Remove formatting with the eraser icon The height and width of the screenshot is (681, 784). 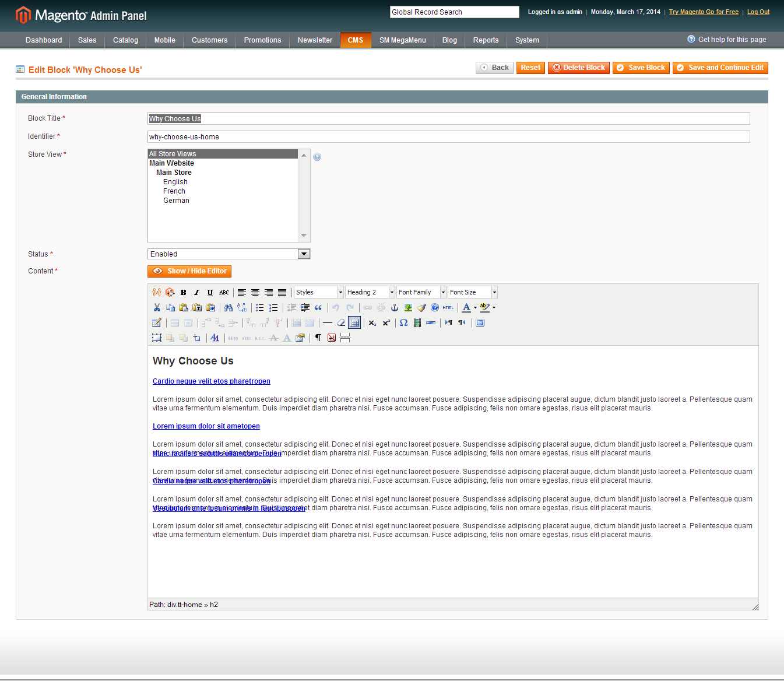coord(341,323)
